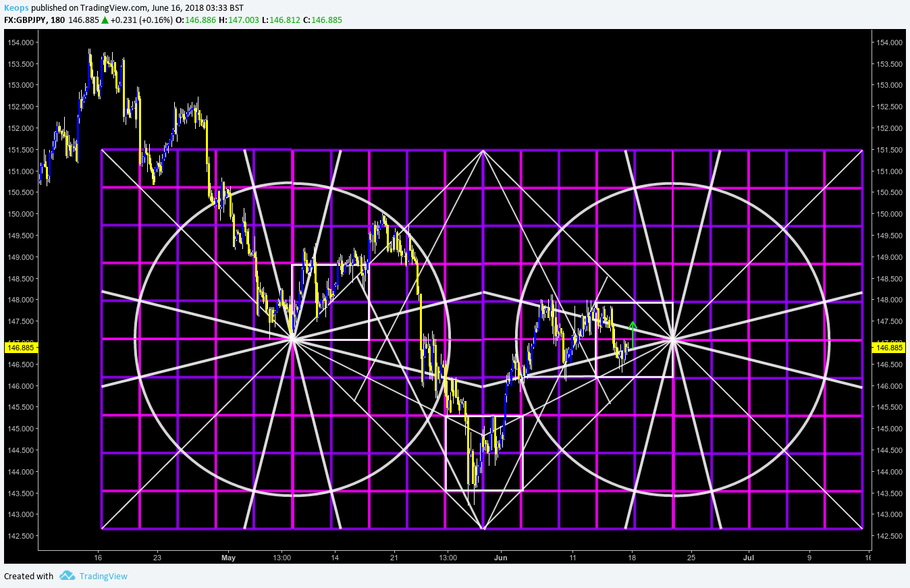Click the 14 label on date axis
The width and height of the screenshot is (910, 588).
[335, 558]
